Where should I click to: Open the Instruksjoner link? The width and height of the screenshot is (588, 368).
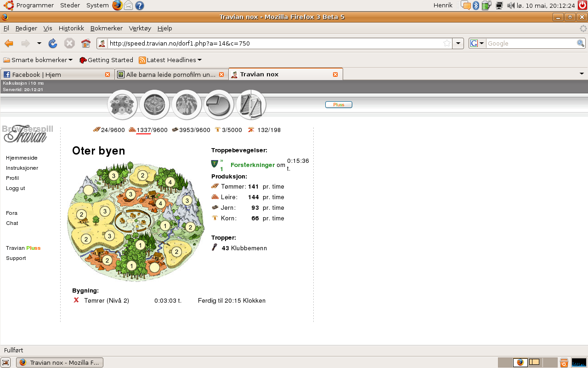coord(22,168)
